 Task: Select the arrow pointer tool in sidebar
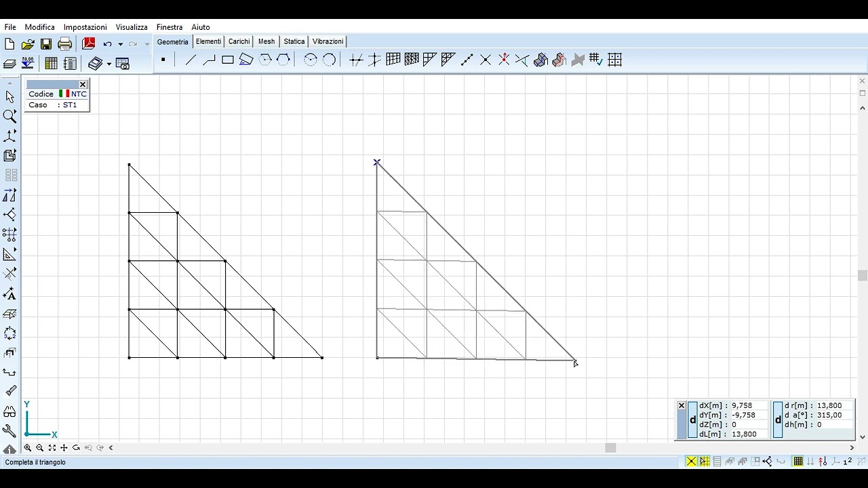pyautogui.click(x=9, y=97)
